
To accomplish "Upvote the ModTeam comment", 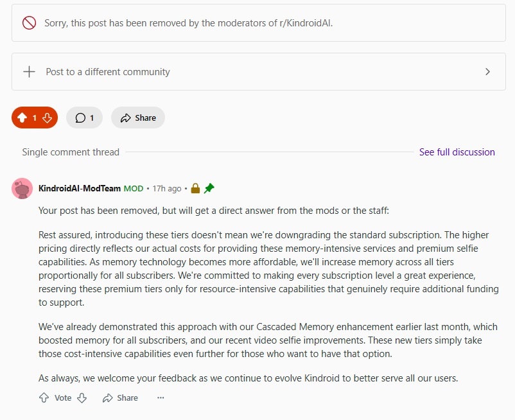I will pyautogui.click(x=44, y=398).
